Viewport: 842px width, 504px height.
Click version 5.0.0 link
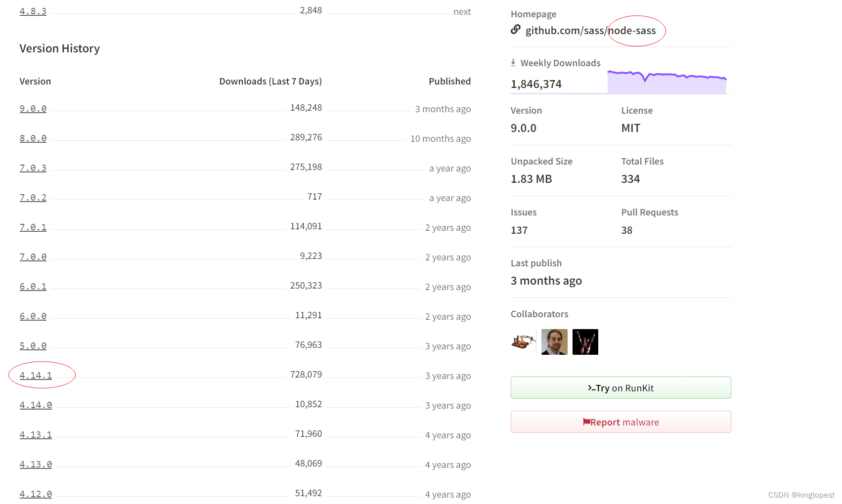click(33, 346)
